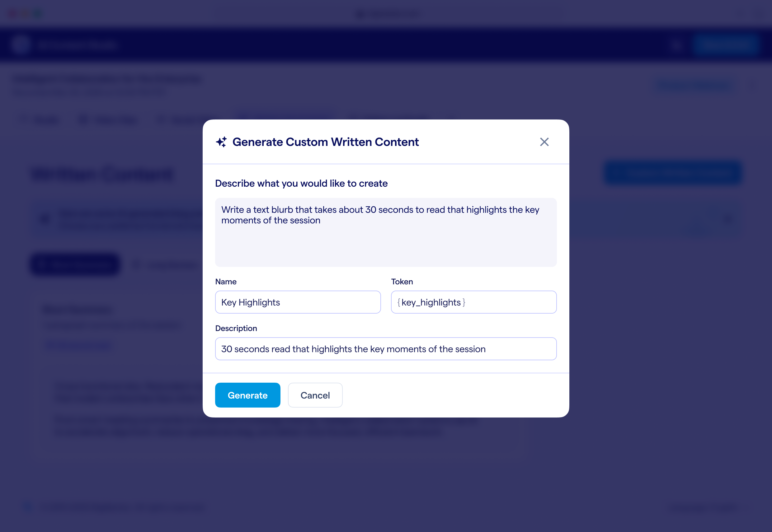Click the blurred Written Content page heading
The height and width of the screenshot is (532, 772).
tap(102, 174)
